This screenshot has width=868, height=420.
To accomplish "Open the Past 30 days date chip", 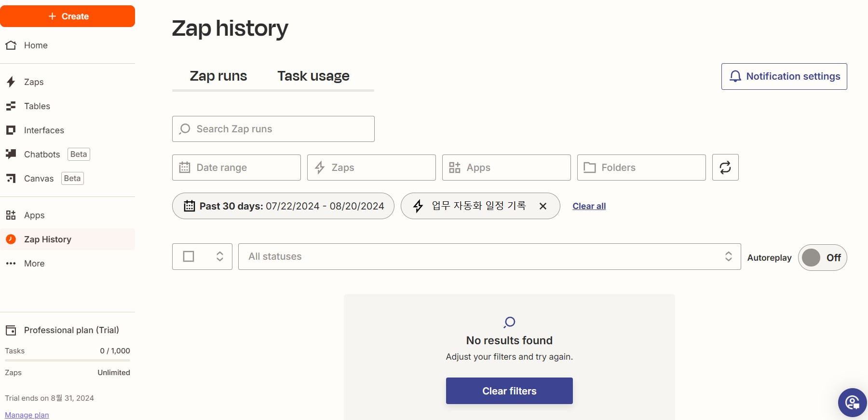I will point(283,206).
